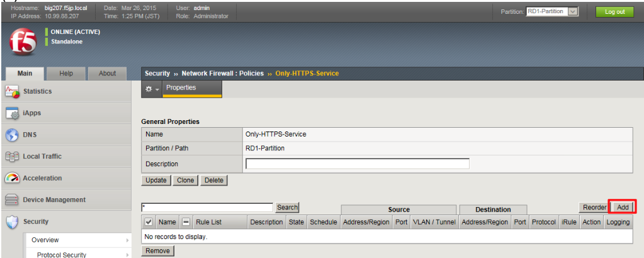Click the Protocol column header
644x258 pixels.
coord(543,222)
